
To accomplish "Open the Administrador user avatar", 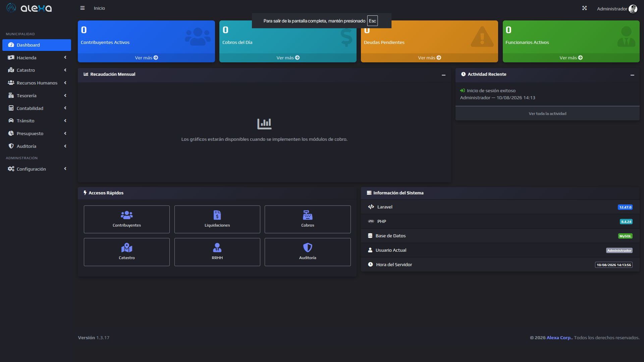I will 633,9.
